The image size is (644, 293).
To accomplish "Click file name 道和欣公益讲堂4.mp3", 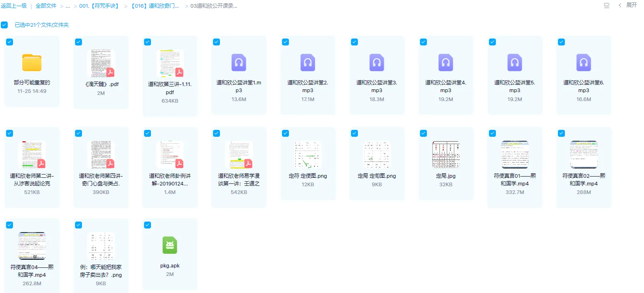I will click(x=446, y=86).
